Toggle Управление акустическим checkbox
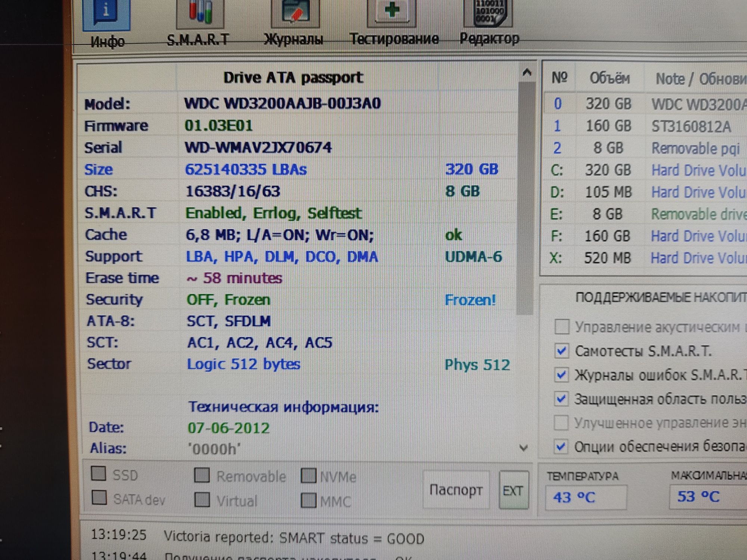The height and width of the screenshot is (560, 747). coord(562,326)
